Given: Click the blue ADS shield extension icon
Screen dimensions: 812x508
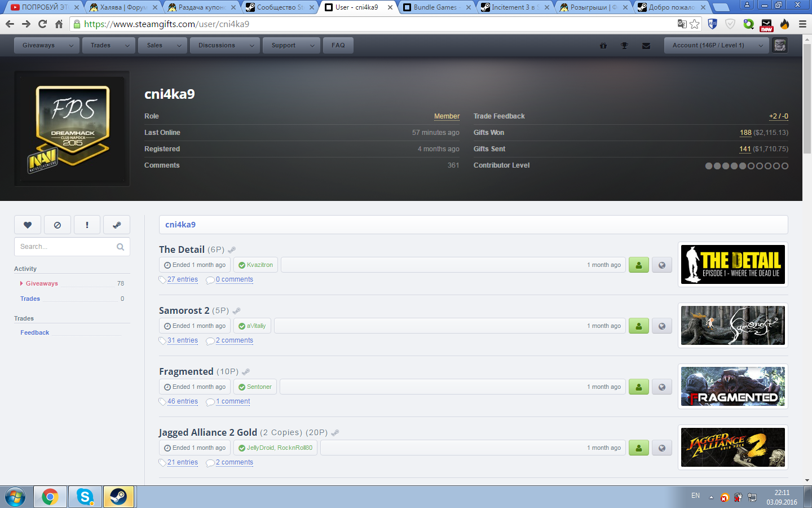Looking at the screenshot, I should point(712,24).
